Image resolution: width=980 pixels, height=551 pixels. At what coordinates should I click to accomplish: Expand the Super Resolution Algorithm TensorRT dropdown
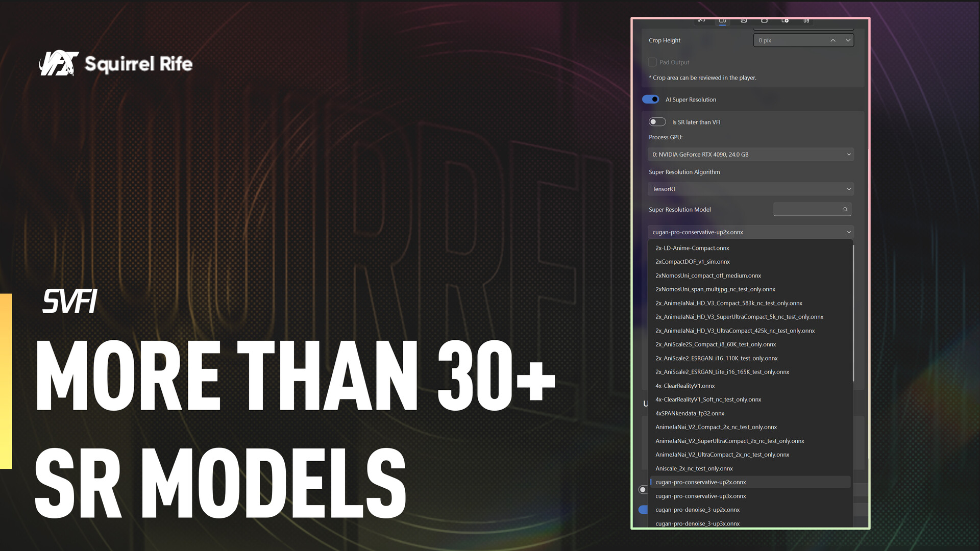click(750, 189)
